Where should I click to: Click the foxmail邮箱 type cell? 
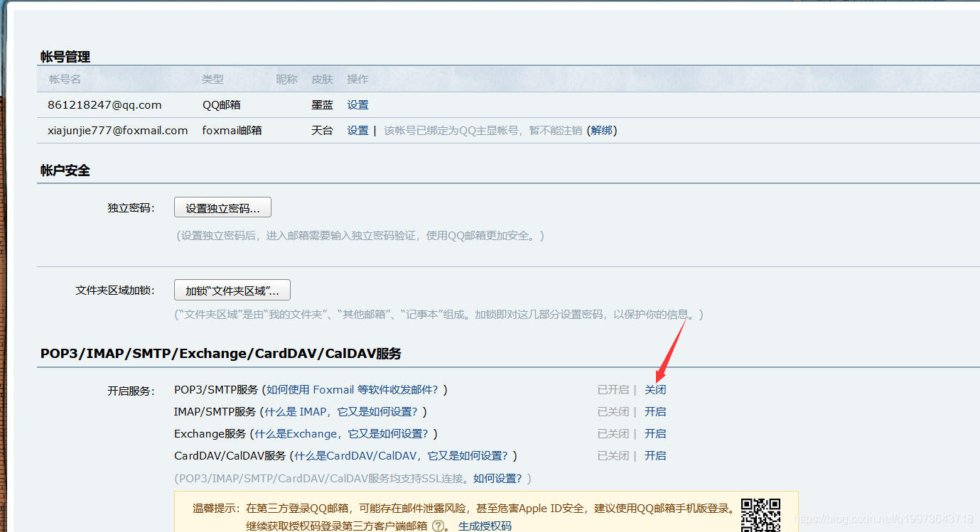tap(232, 131)
